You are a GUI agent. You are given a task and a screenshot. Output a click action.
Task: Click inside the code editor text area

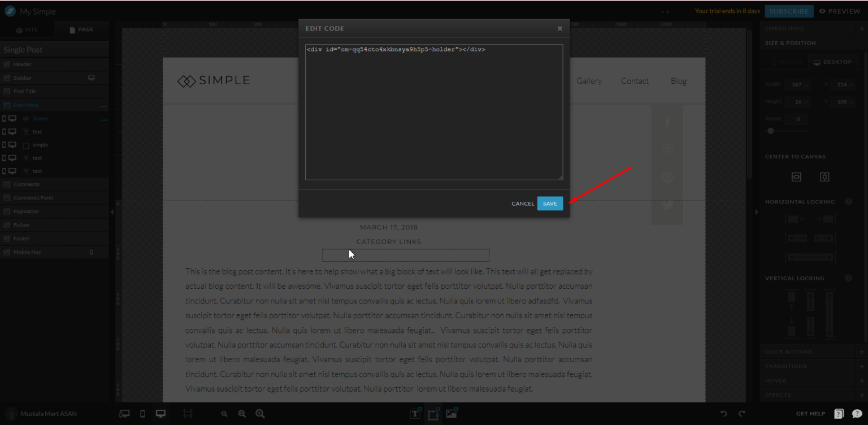[x=434, y=113]
